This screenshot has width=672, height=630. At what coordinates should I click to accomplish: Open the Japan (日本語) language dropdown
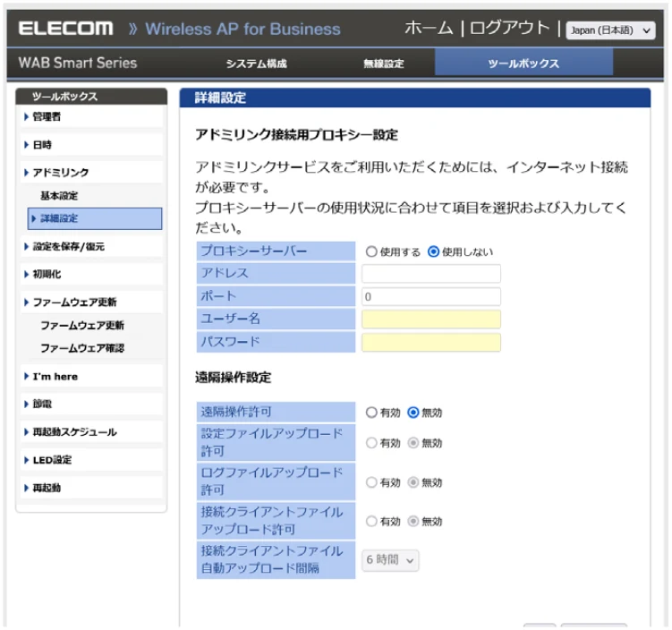(x=610, y=30)
